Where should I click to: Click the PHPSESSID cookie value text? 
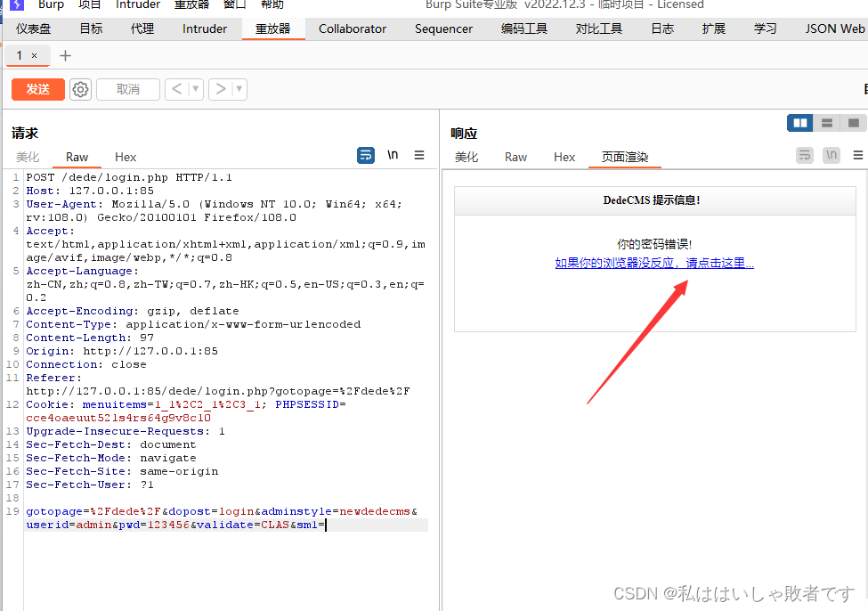pos(118,418)
